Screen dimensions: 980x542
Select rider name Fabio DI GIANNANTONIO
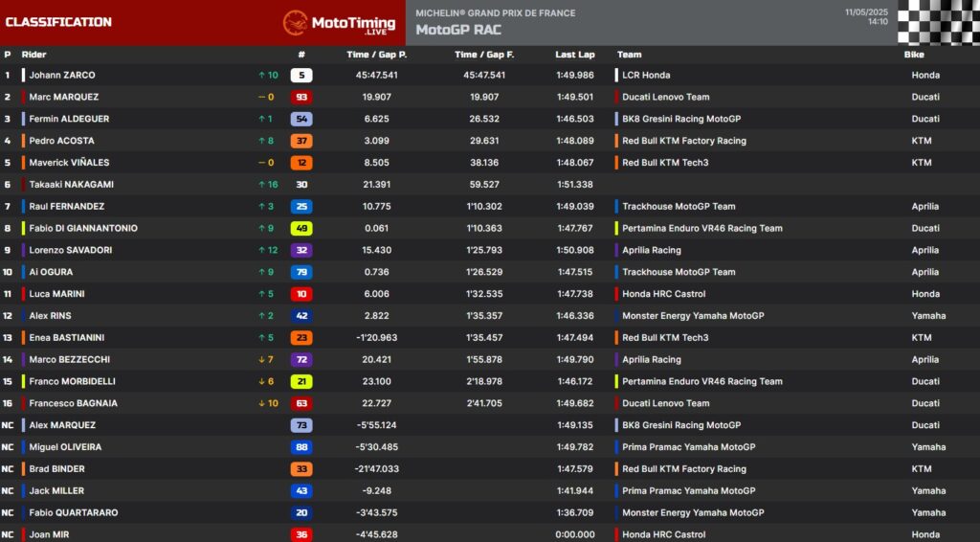[83, 228]
